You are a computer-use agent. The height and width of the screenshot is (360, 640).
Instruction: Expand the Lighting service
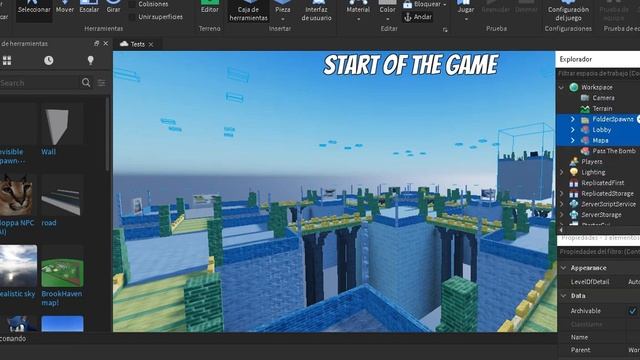(x=562, y=172)
